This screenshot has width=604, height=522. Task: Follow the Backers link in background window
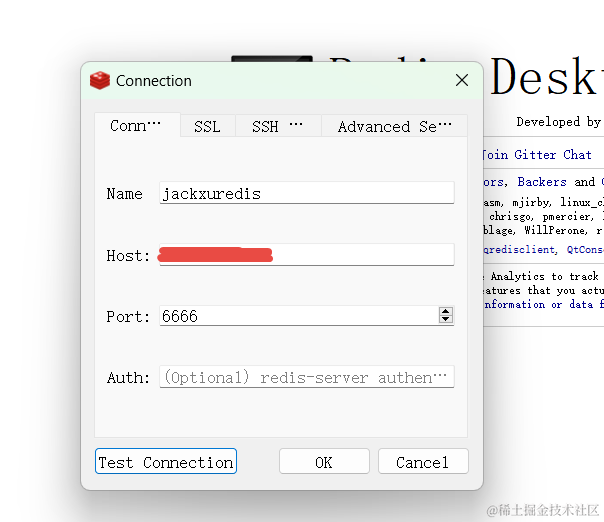click(542, 181)
